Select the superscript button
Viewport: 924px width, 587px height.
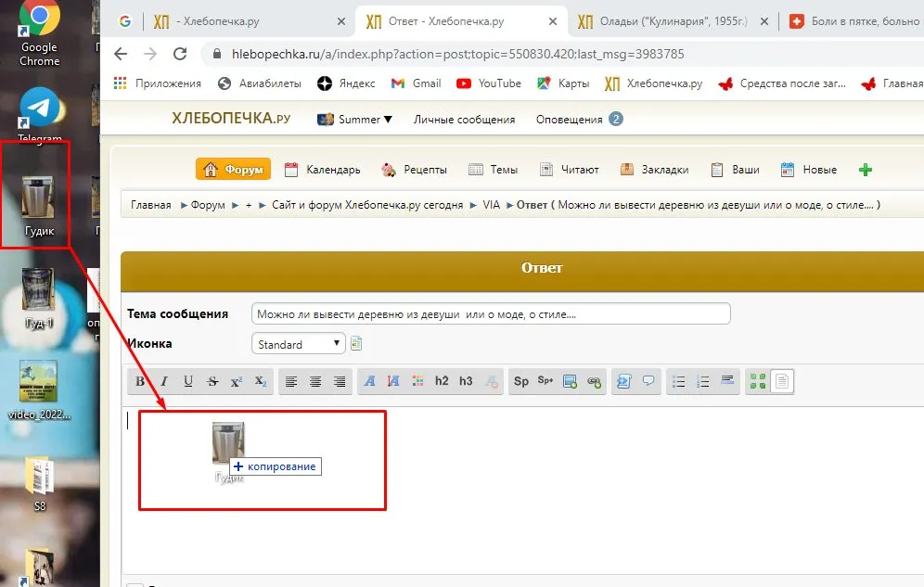pyautogui.click(x=237, y=381)
